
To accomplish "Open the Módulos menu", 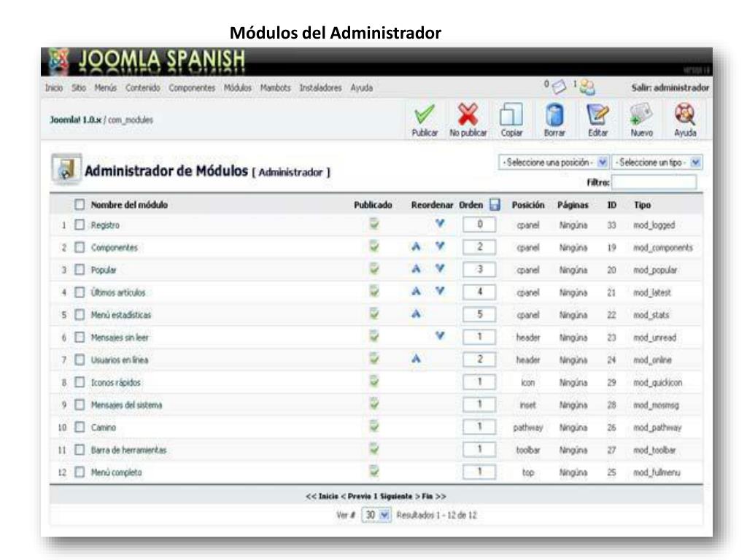I will (x=238, y=87).
